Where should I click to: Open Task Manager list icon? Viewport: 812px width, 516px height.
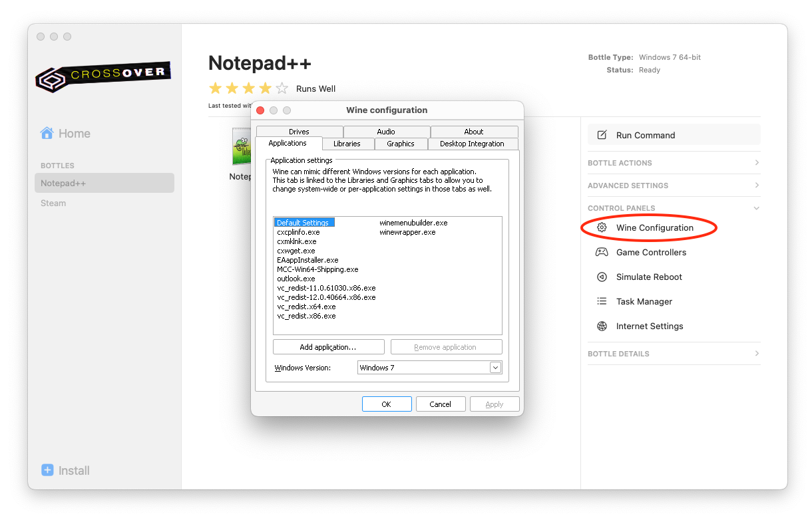pyautogui.click(x=602, y=301)
